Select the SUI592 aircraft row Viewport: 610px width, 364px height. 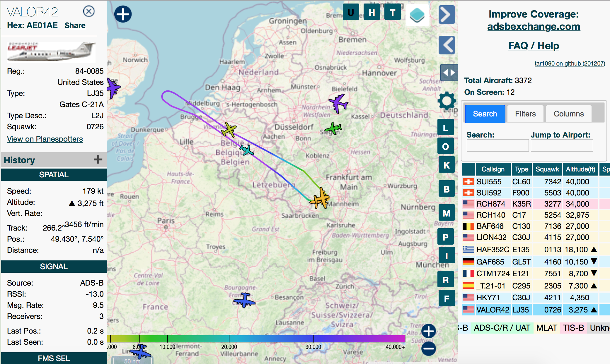[536, 193]
